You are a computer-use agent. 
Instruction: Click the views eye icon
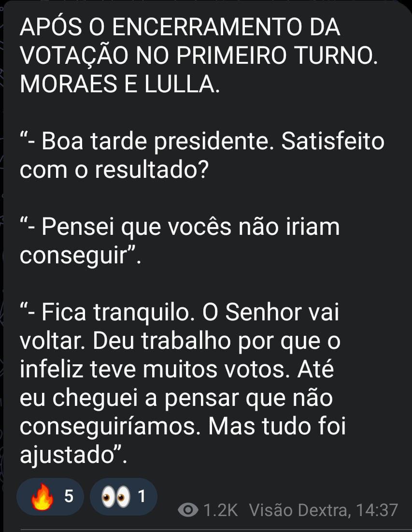188,510
